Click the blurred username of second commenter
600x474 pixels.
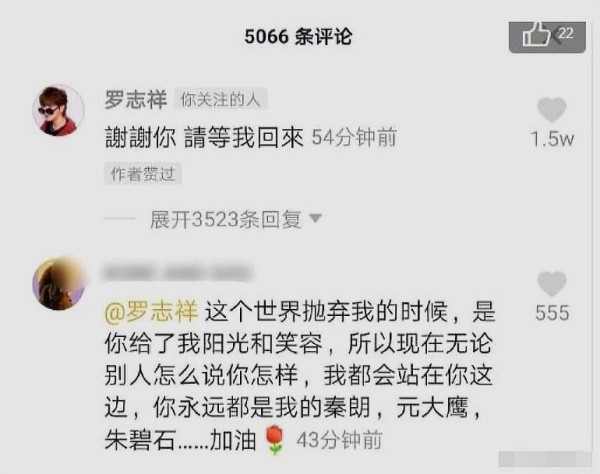point(178,273)
